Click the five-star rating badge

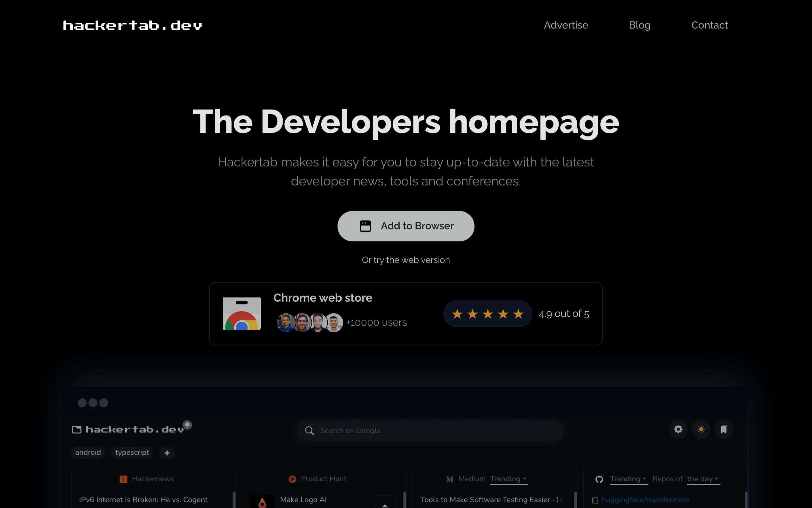tap(488, 314)
